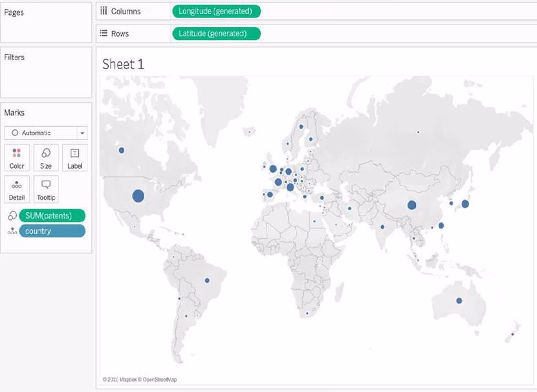Click the Columns shelf icon
Viewport: 537px width, 392px height.
(x=103, y=11)
